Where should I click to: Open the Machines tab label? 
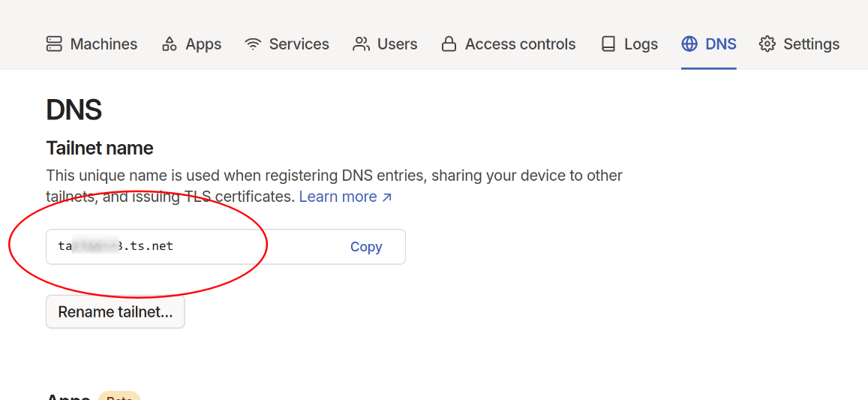(104, 44)
